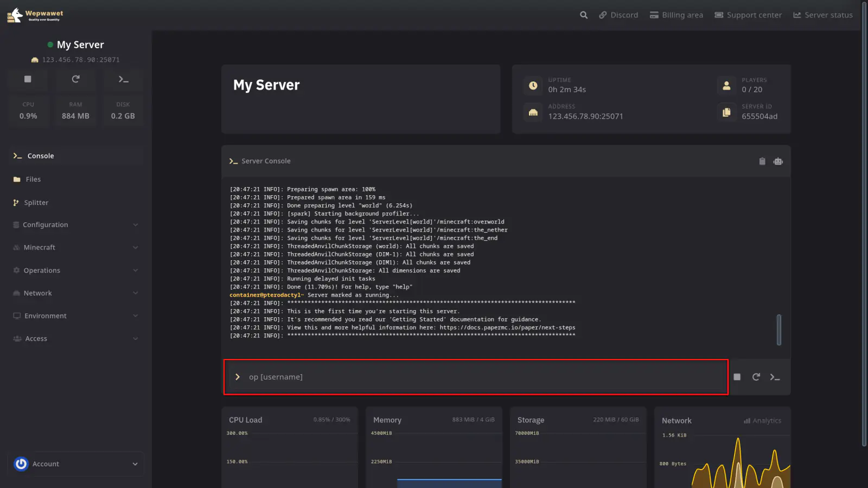Go to Billing area
868x488 pixels.
pos(676,15)
